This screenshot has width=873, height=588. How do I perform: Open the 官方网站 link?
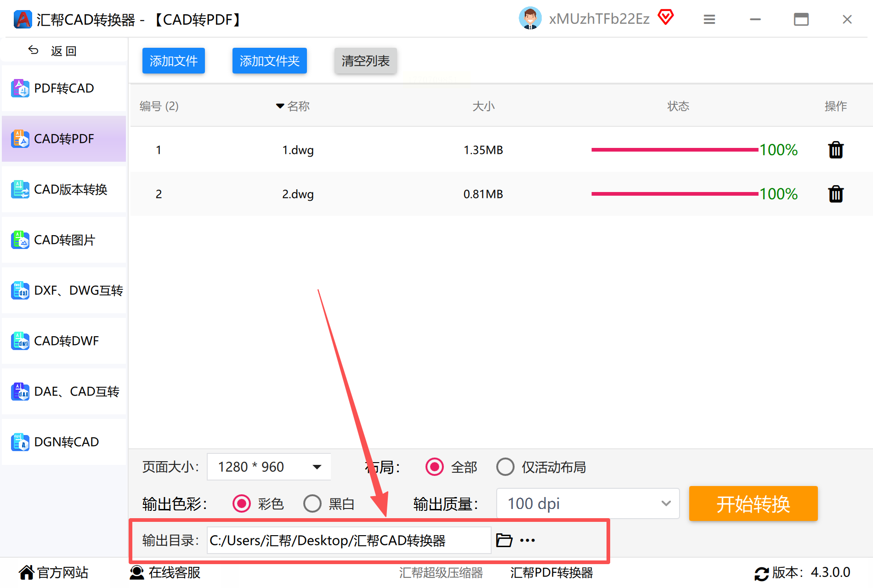point(62,572)
